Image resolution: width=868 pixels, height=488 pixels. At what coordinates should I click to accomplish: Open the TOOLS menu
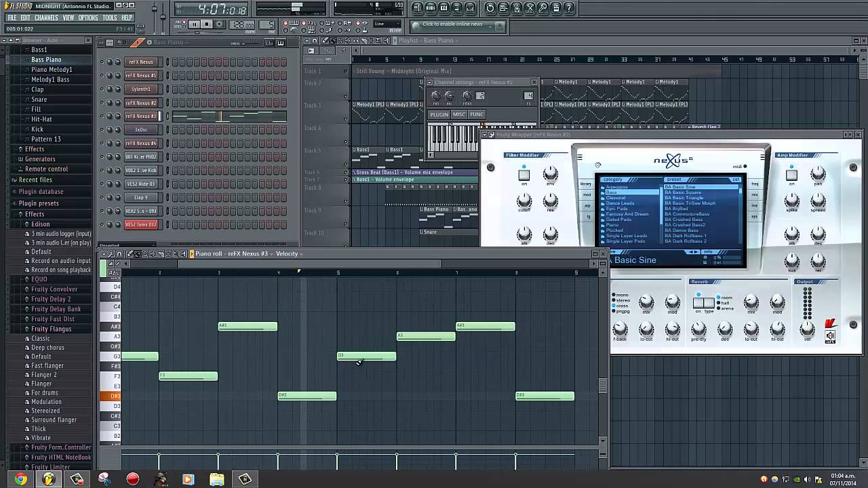(110, 18)
